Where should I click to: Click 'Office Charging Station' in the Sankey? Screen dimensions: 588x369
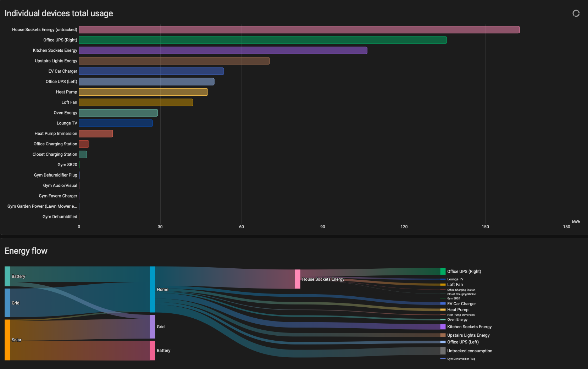[461, 290]
